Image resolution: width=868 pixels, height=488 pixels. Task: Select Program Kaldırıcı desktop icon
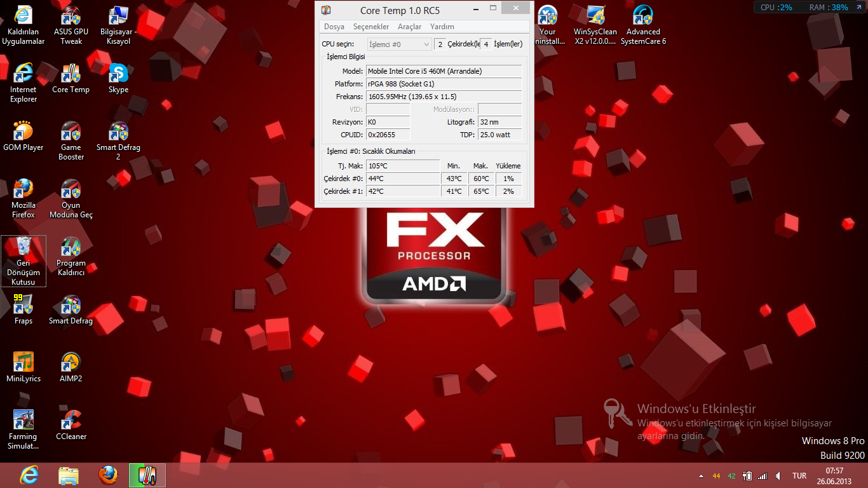pyautogui.click(x=71, y=256)
